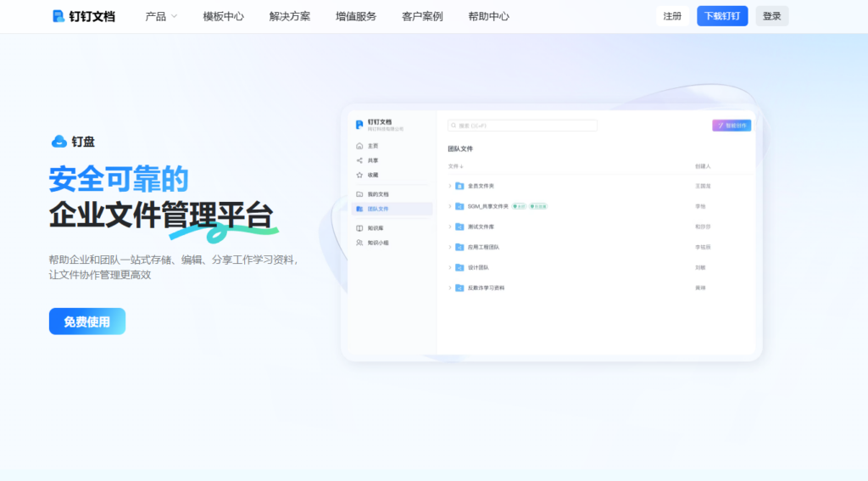Click the purple 智能创作 button
The height and width of the screenshot is (481, 868).
pyautogui.click(x=732, y=126)
